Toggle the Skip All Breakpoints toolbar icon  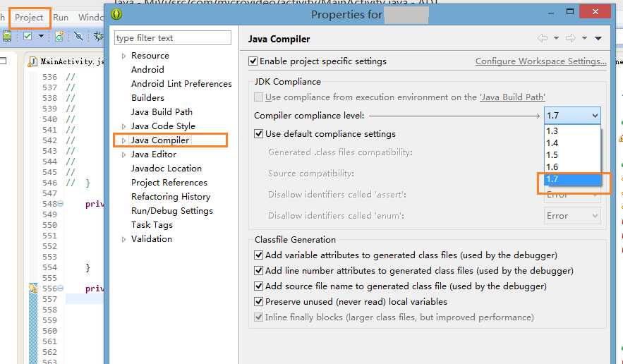[x=79, y=37]
